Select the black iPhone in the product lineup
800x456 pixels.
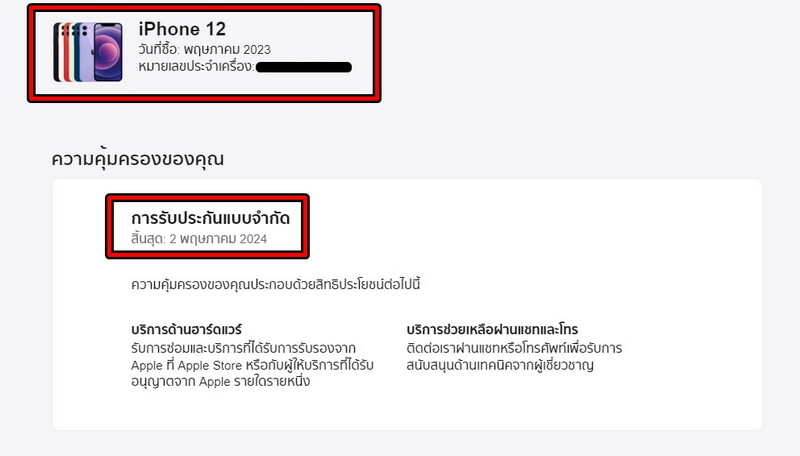point(56,52)
